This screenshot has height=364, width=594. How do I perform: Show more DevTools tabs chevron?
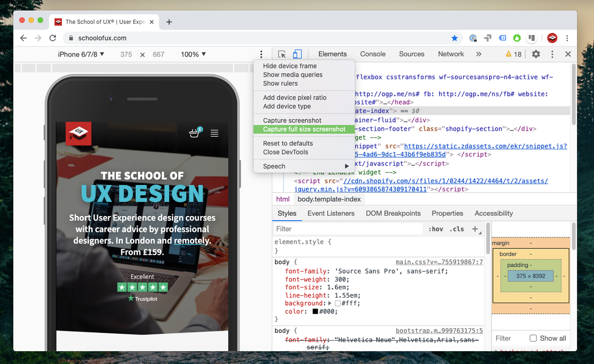click(479, 54)
